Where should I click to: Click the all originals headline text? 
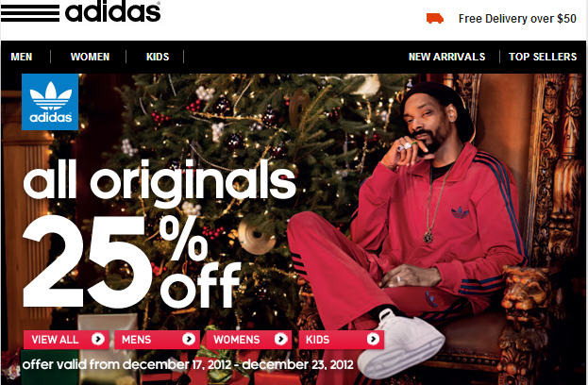[x=160, y=183]
